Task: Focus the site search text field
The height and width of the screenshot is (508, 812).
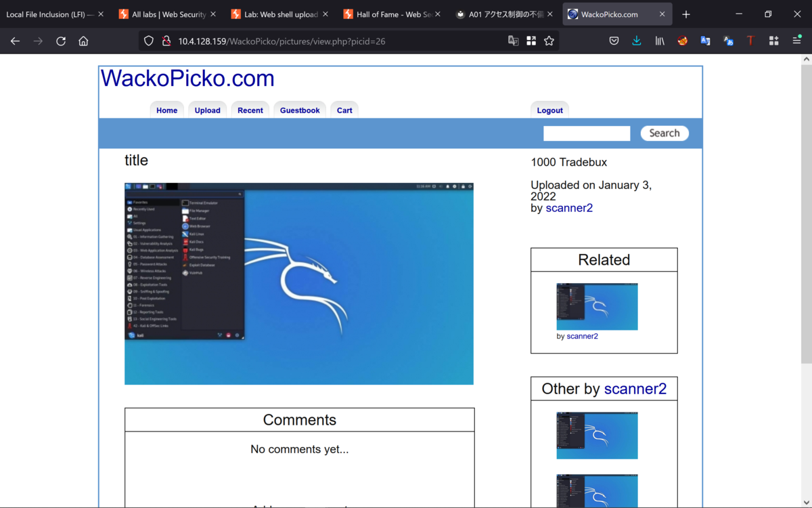Action: pyautogui.click(x=587, y=133)
